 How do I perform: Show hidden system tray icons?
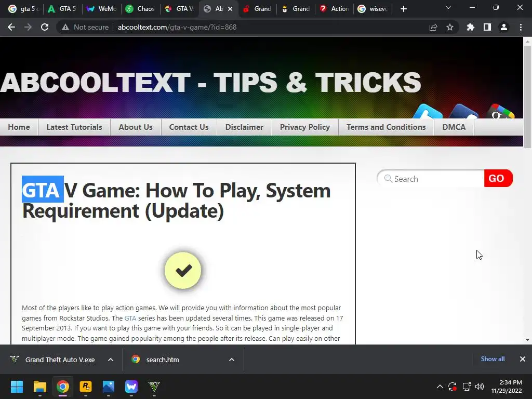click(440, 387)
